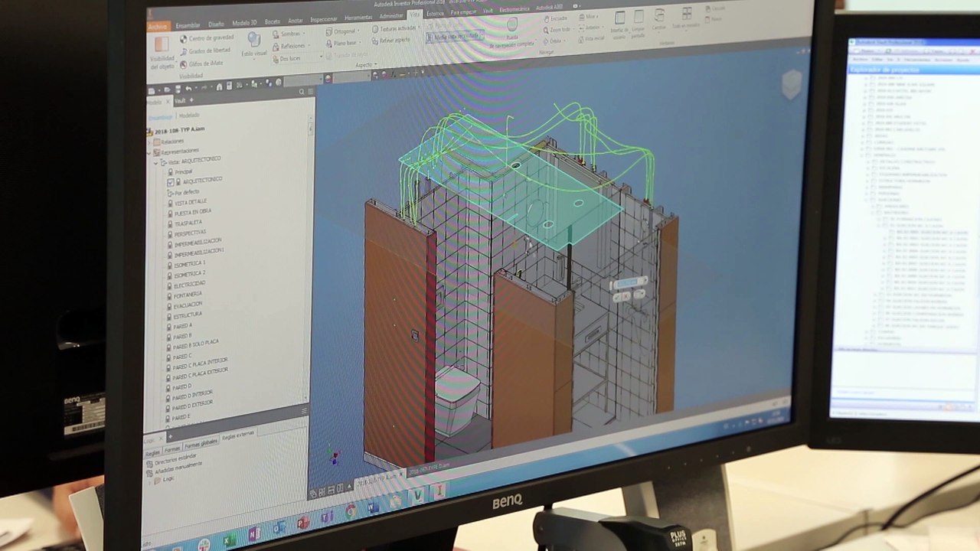This screenshot has height=551, width=980.
Task: Switch to the Herramientas ribbon tab
Action: [x=358, y=18]
